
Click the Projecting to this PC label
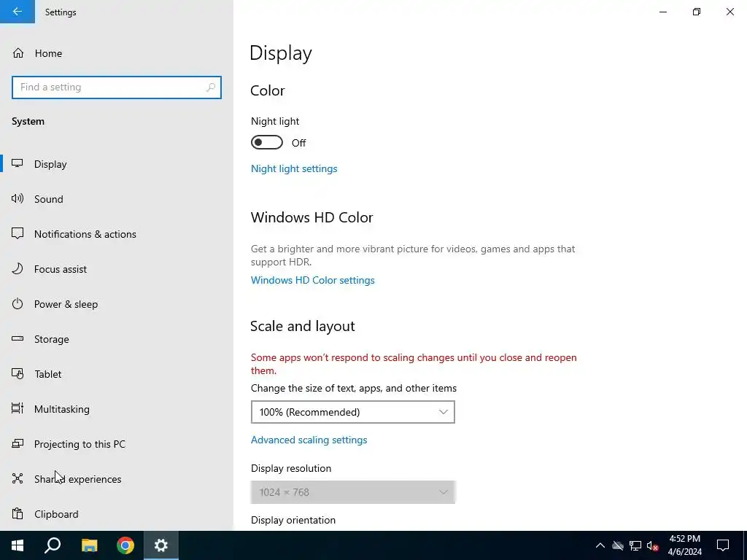tap(80, 444)
